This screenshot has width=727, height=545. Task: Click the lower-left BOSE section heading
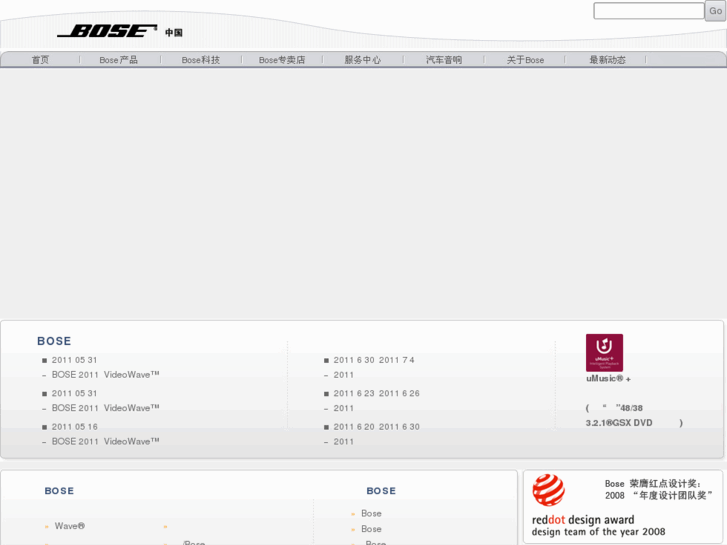[x=59, y=491]
